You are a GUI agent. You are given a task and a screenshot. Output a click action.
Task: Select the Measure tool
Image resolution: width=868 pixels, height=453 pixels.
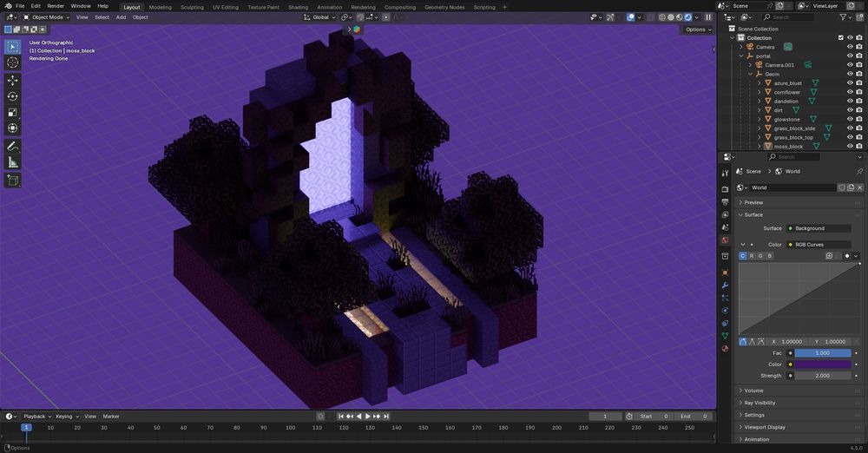[13, 162]
